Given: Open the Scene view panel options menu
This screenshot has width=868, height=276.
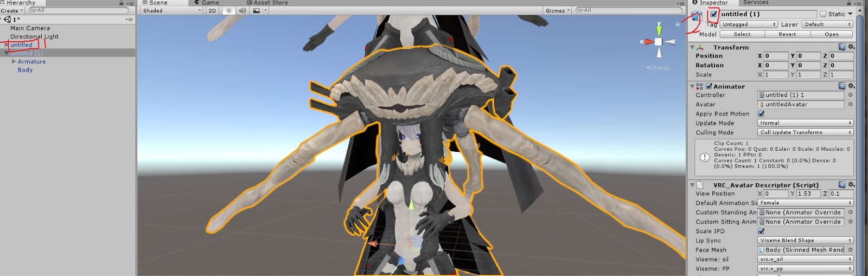Looking at the screenshot, I should pyautogui.click(x=681, y=3).
